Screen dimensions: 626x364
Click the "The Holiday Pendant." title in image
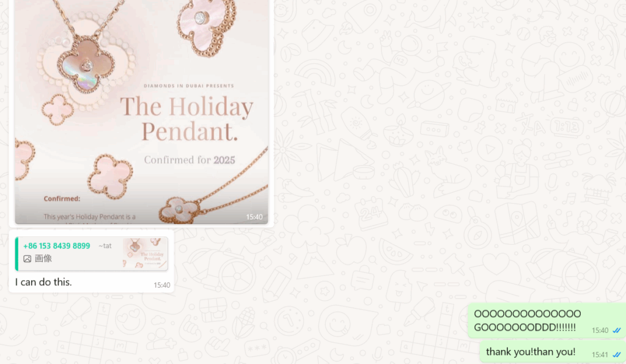[186, 118]
